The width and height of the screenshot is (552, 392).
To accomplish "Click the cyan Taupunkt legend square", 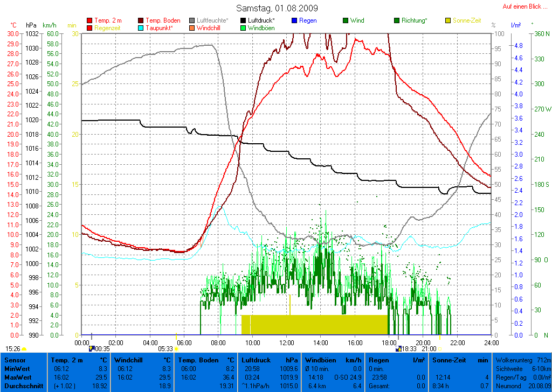I will 141,28.
